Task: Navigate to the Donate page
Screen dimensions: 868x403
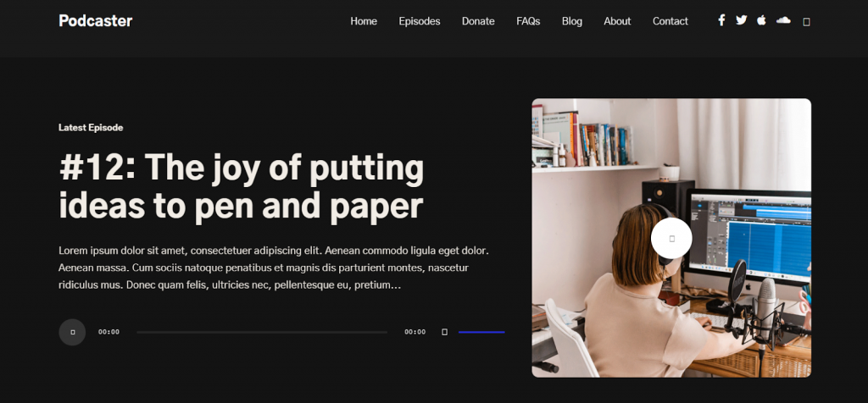Action: point(478,21)
